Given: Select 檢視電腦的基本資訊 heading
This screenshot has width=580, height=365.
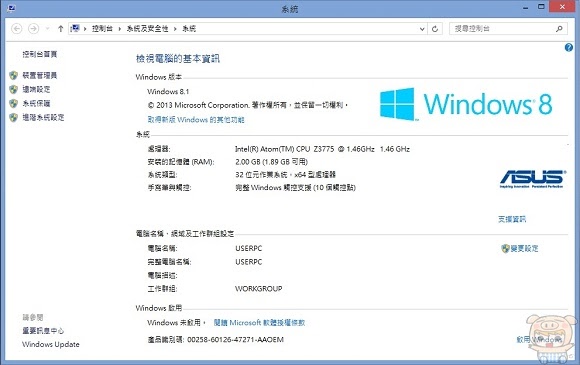Looking at the screenshot, I should point(178,58).
